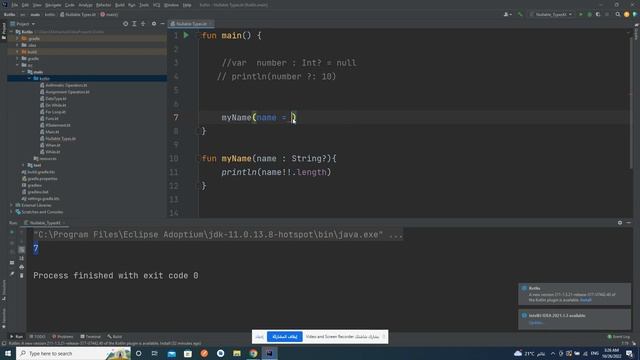Screen dimensions: 640x360
Task: Click Expand All icon in Project panel header
Action: click(x=134, y=24)
